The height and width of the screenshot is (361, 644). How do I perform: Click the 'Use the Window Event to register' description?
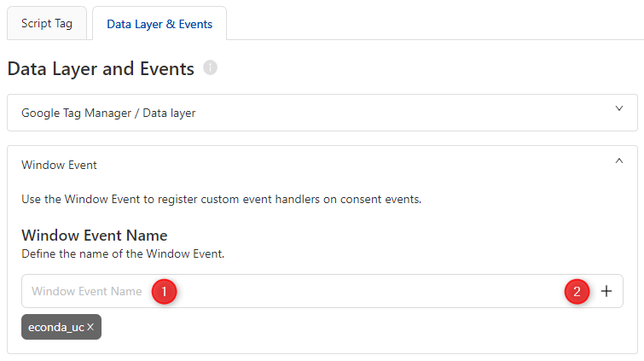pyautogui.click(x=222, y=200)
